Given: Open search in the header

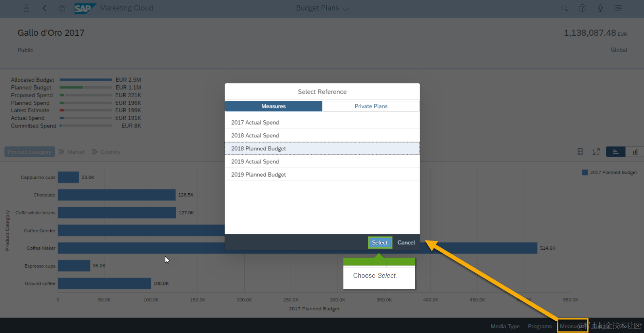Looking at the screenshot, I should [564, 8].
